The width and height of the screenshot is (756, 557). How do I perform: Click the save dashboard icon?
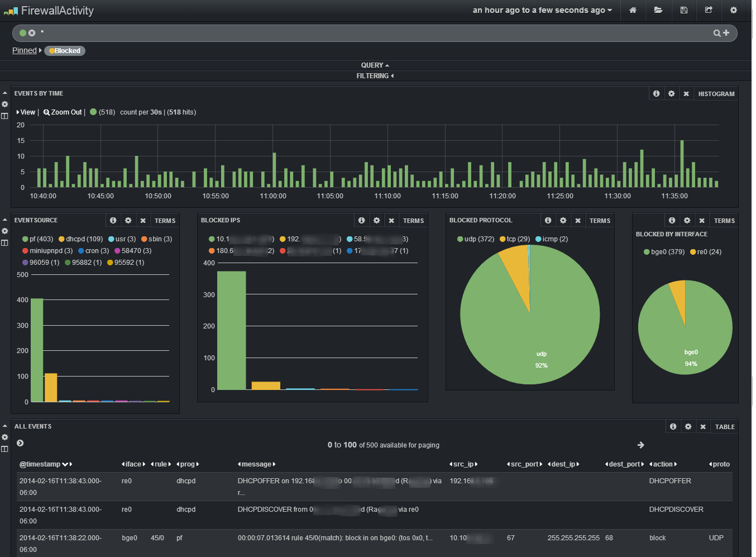tap(683, 10)
